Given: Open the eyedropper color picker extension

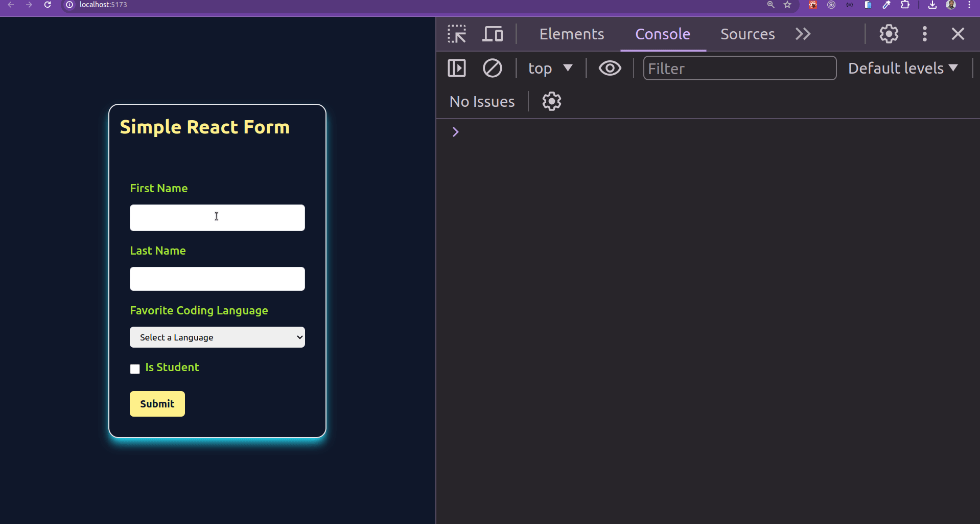Looking at the screenshot, I should pyautogui.click(x=886, y=5).
